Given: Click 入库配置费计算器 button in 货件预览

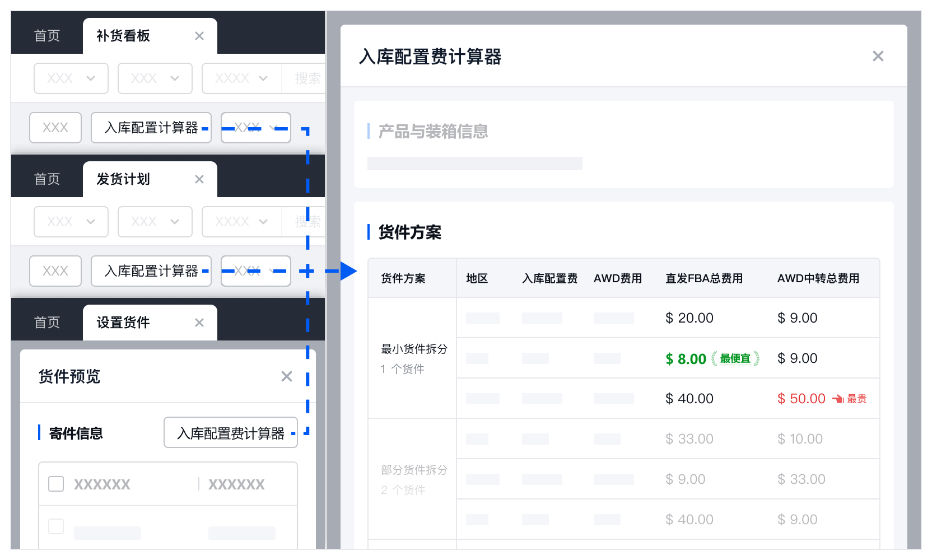Looking at the screenshot, I should pos(231,432).
